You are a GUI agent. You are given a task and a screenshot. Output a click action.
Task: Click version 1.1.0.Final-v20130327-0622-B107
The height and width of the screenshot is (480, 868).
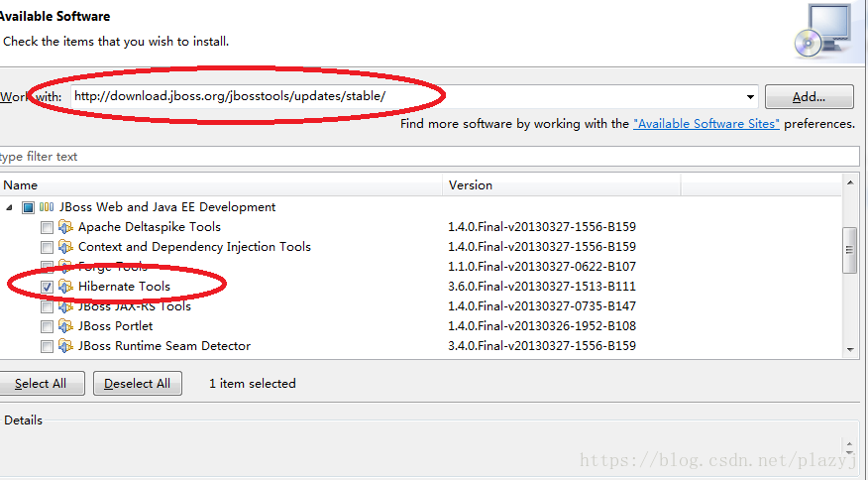542,267
